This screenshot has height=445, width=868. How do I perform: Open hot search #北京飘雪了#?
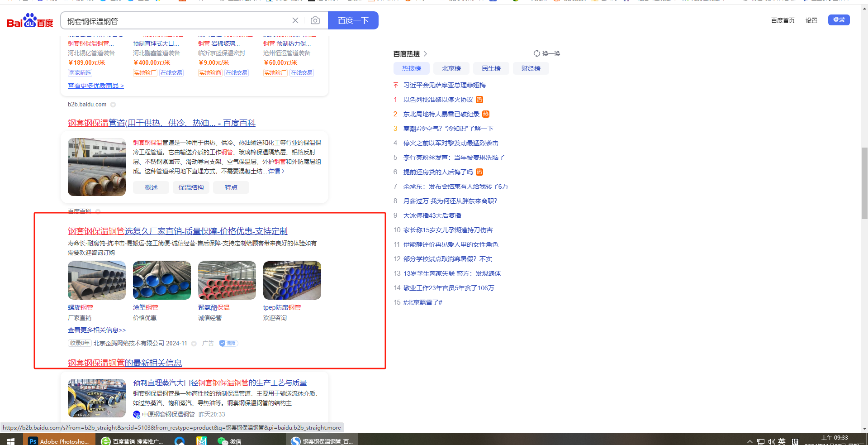(x=423, y=302)
